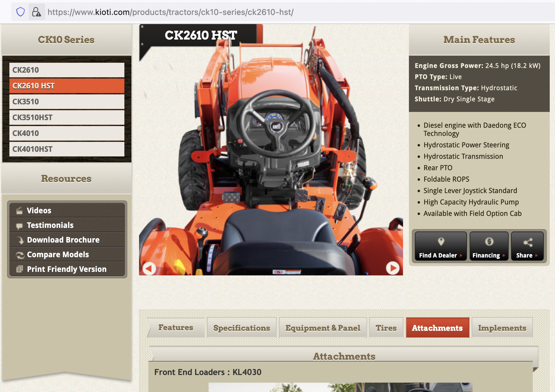555x392 pixels.
Task: Select the CK3510 model
Action: pos(67,102)
